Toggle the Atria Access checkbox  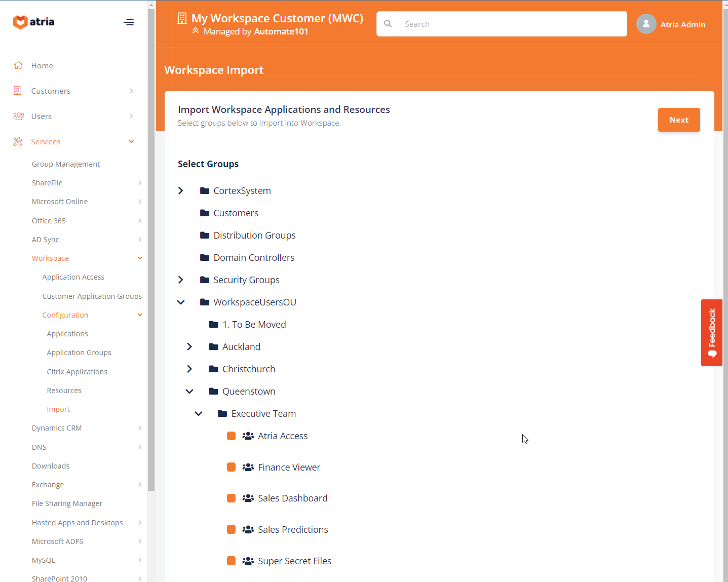coord(231,436)
